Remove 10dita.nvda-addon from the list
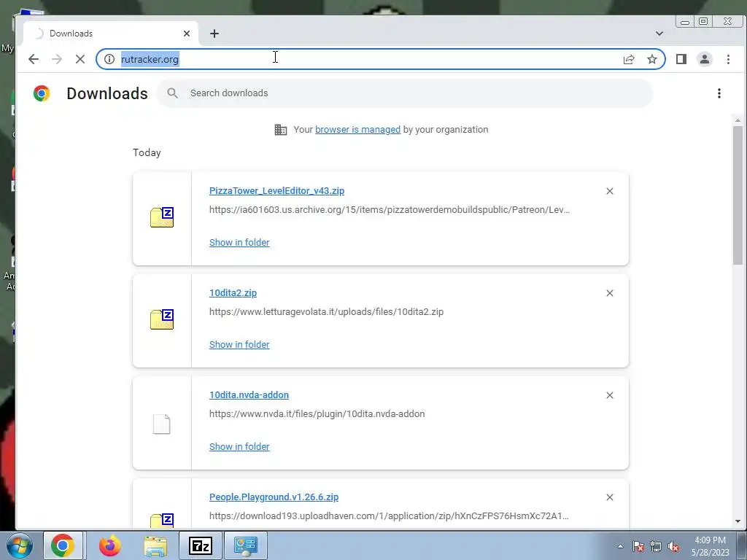The width and height of the screenshot is (747, 560). [609, 395]
